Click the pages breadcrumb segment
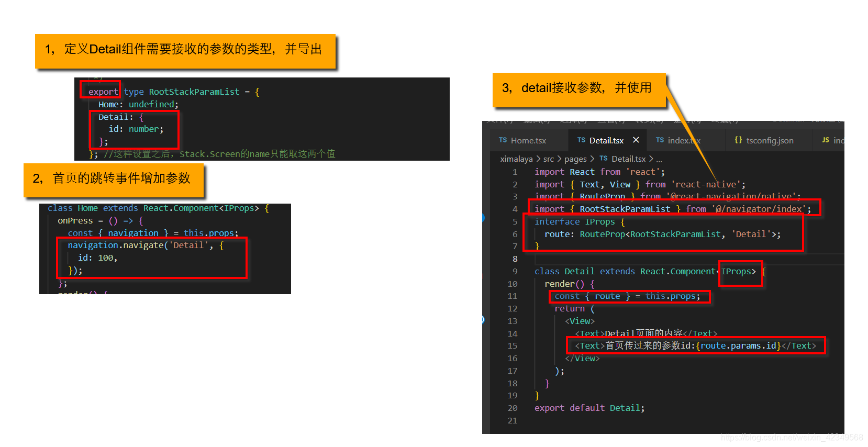Image resolution: width=868 pixels, height=447 pixels. tap(575, 159)
